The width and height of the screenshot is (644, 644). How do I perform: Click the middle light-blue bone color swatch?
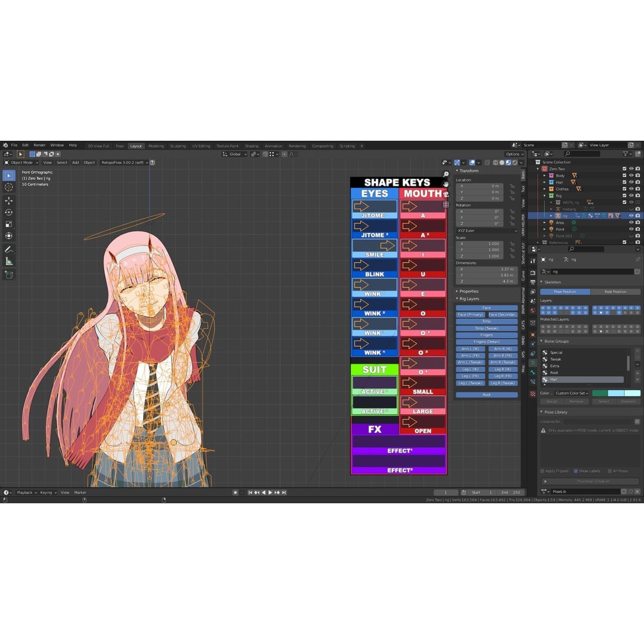(x=616, y=394)
